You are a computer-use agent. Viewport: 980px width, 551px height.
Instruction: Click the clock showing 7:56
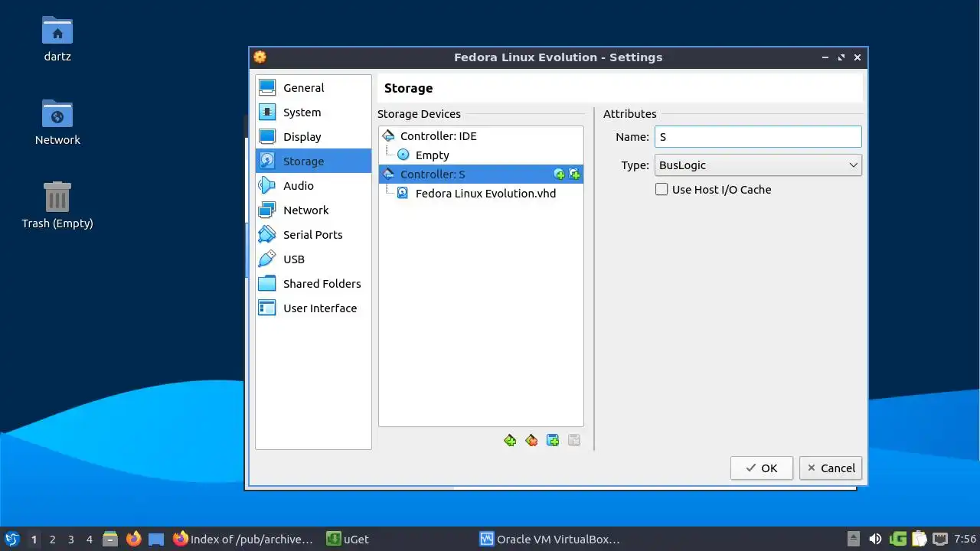pos(965,539)
